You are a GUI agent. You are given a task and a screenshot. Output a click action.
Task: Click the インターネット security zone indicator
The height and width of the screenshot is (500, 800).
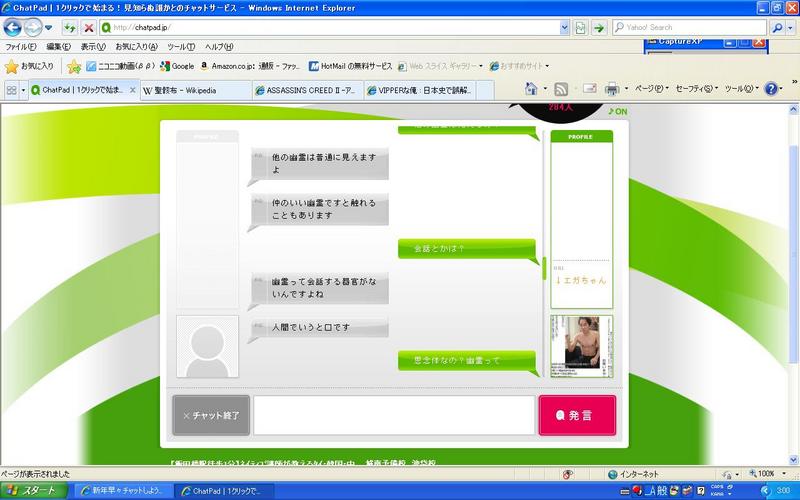tap(633, 474)
